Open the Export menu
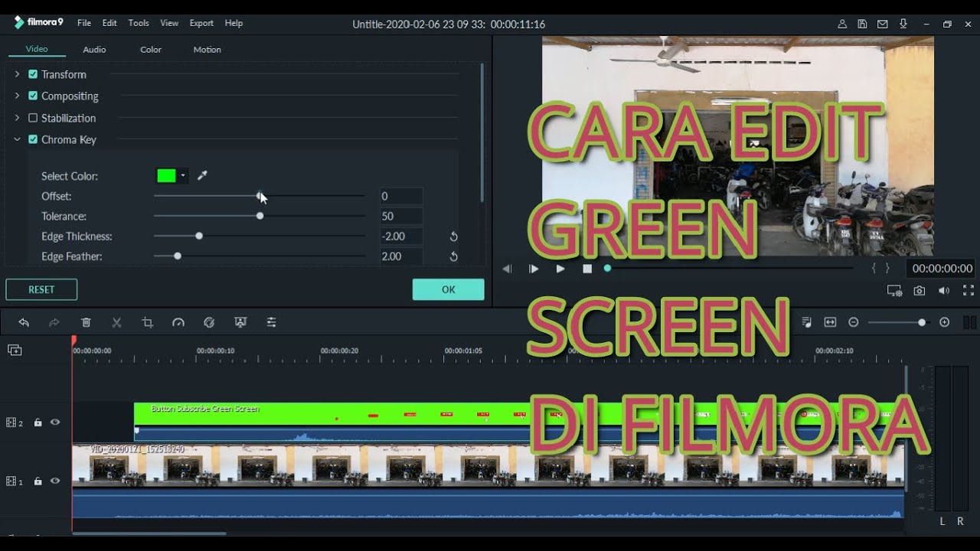Viewport: 980px width, 551px height. [201, 23]
